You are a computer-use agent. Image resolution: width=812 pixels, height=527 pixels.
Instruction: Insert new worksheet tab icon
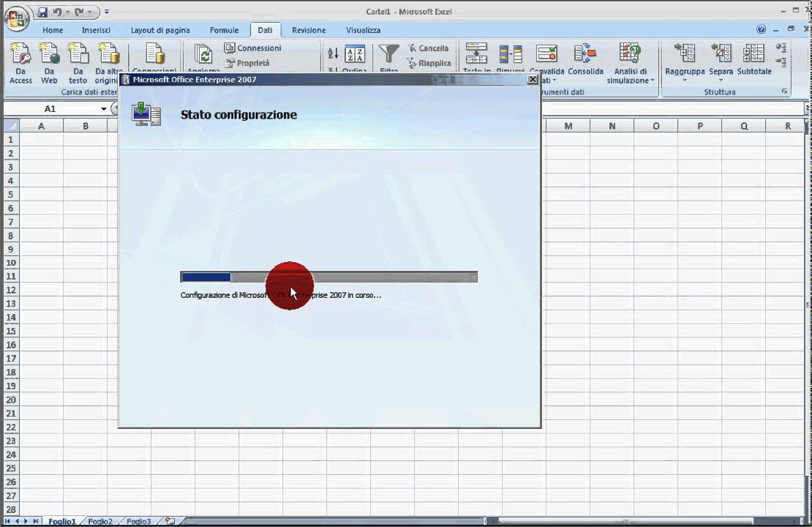(x=170, y=521)
